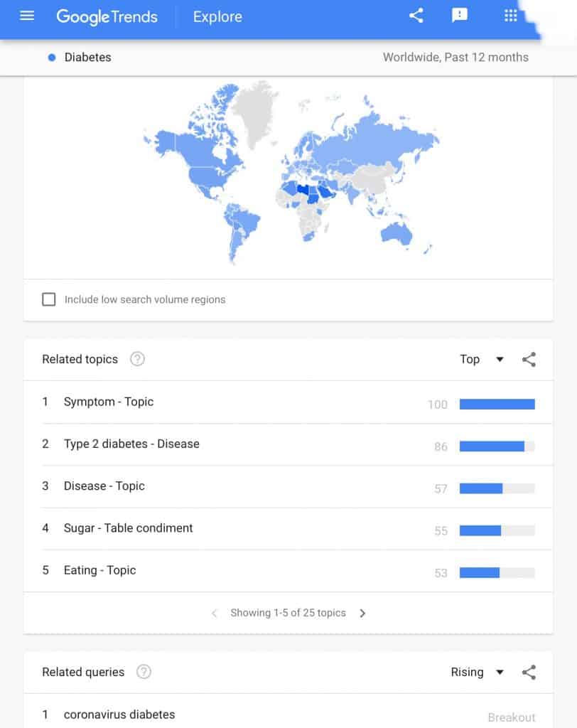Open the Explore section

(217, 17)
